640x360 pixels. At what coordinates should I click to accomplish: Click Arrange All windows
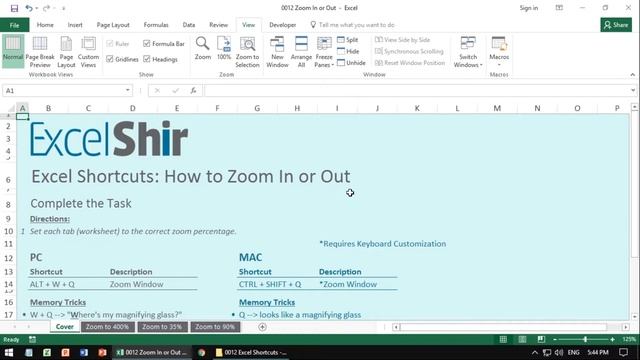click(x=301, y=52)
